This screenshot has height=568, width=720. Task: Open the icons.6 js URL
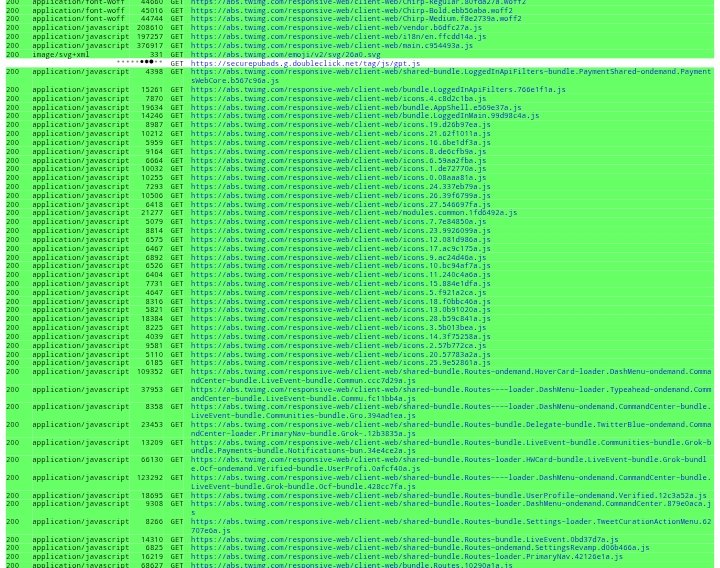[x=338, y=160]
